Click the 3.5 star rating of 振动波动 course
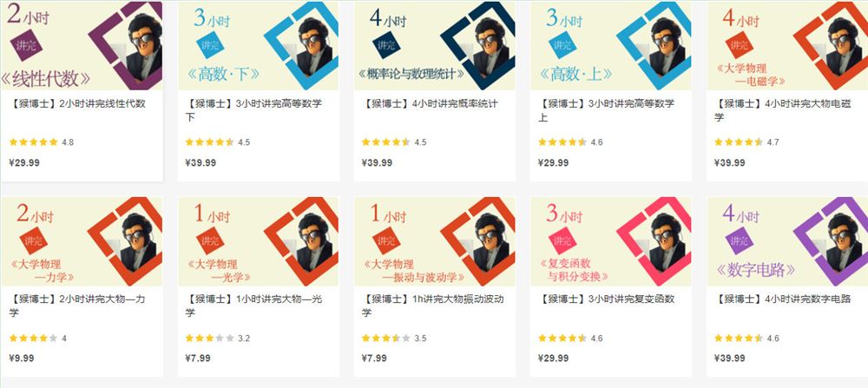The height and width of the screenshot is (388, 868). tap(393, 339)
